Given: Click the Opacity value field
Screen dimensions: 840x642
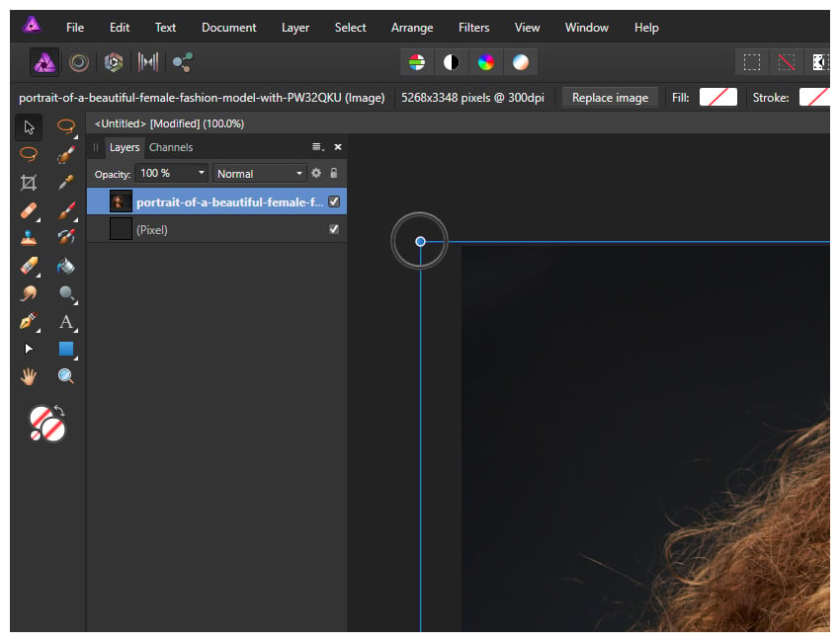Looking at the screenshot, I should [164, 173].
